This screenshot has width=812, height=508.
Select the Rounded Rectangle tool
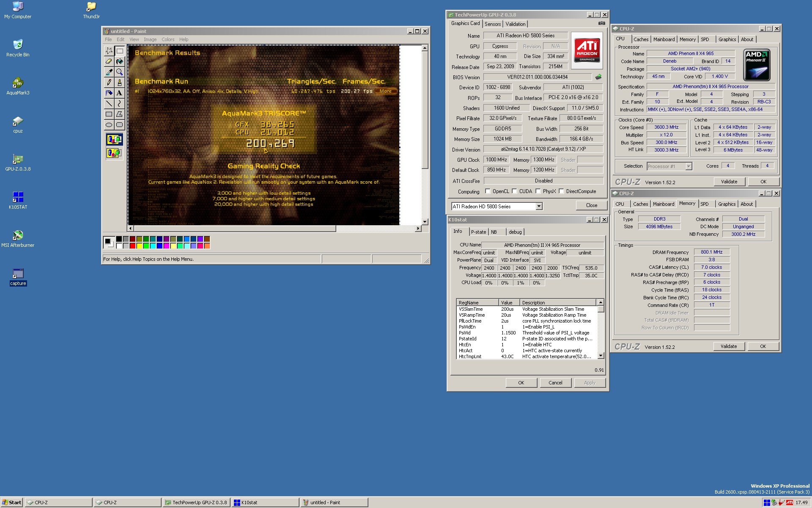point(120,125)
